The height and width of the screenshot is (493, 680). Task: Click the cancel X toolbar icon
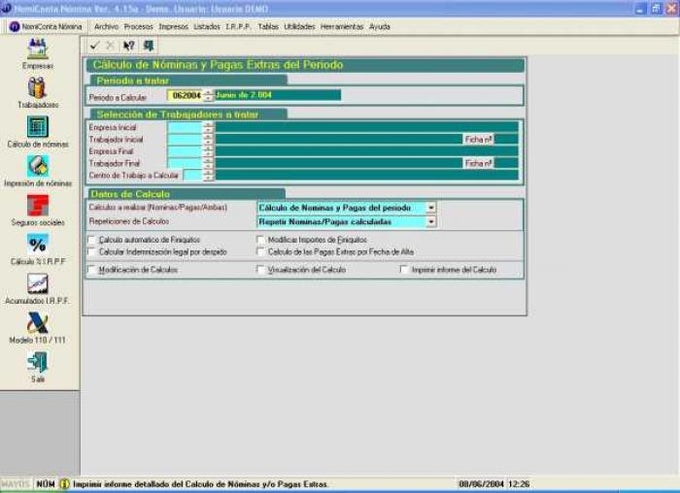pos(110,46)
